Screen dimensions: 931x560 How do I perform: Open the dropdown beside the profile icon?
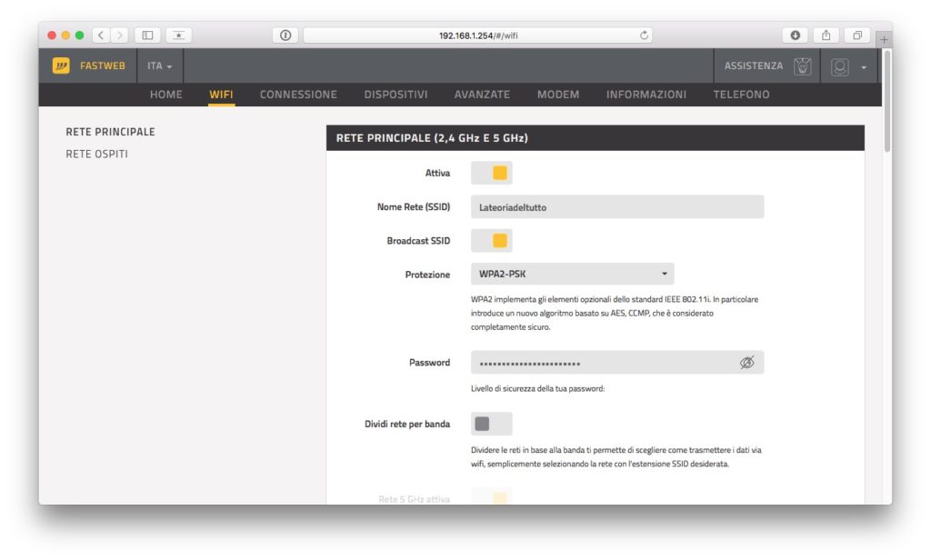pos(865,65)
